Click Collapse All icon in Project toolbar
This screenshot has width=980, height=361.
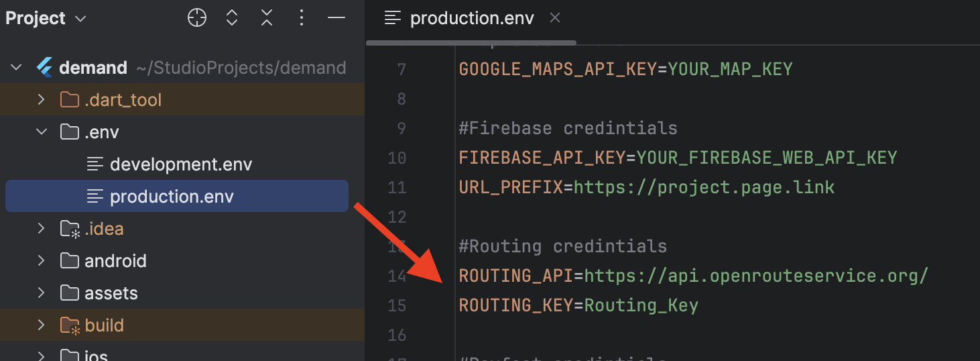pyautogui.click(x=267, y=18)
